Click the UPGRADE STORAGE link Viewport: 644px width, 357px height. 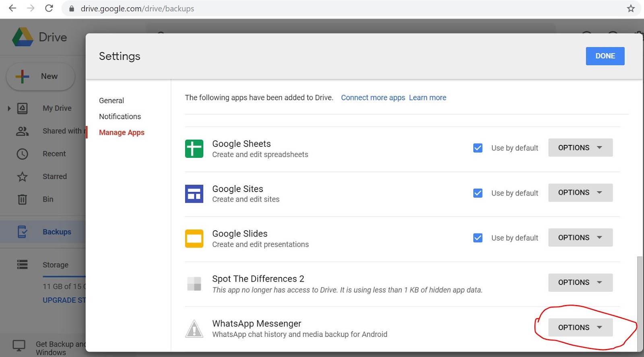click(64, 300)
